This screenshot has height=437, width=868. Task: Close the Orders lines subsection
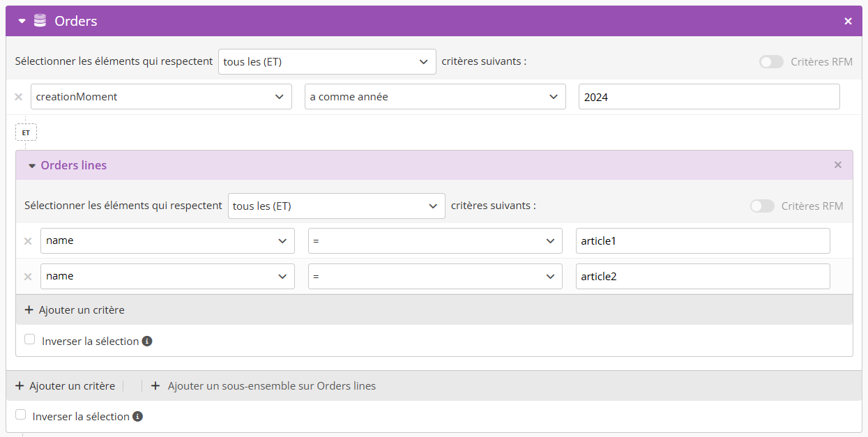838,165
